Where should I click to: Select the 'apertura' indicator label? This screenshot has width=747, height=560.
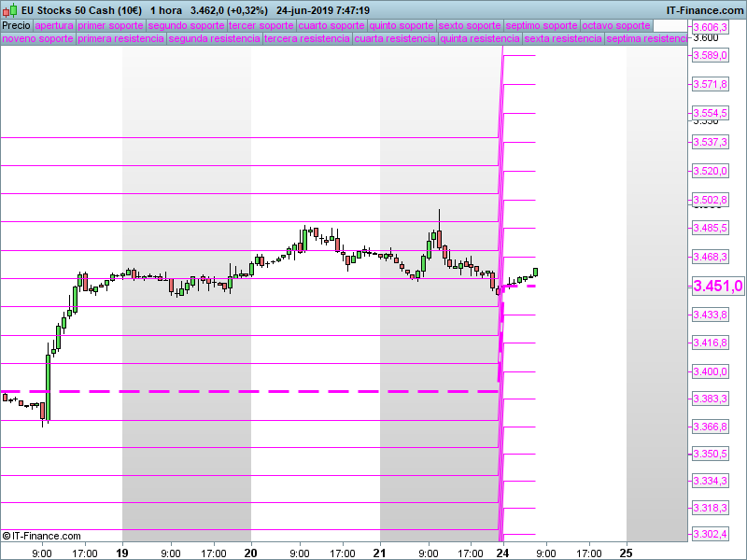[x=54, y=25]
